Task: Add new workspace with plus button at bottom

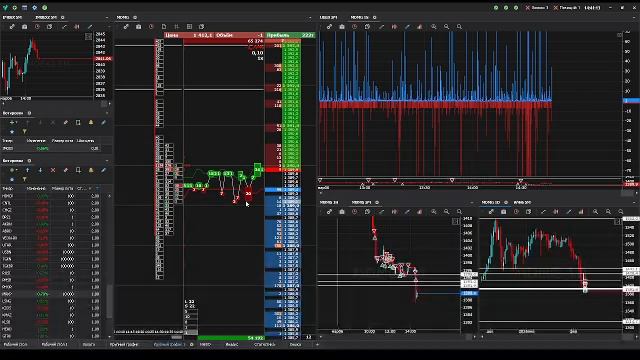Action: pyautogui.click(x=317, y=344)
